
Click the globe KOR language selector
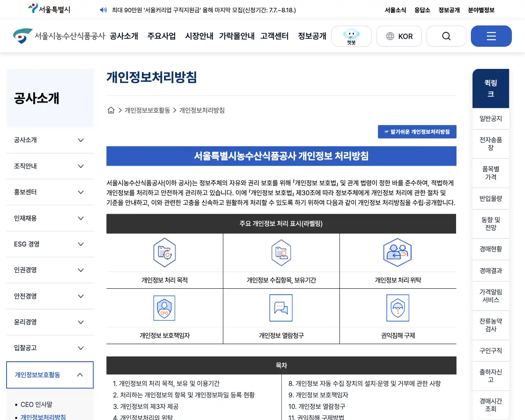click(399, 36)
